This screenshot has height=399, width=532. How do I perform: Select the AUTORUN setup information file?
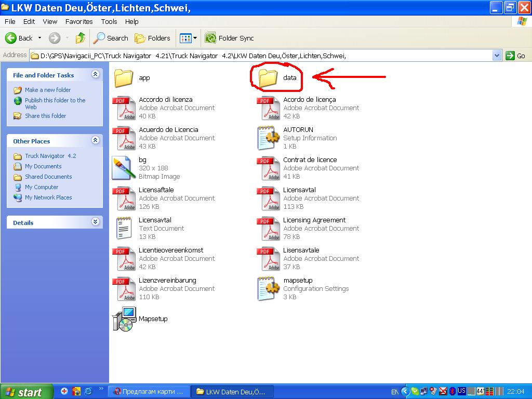point(269,138)
